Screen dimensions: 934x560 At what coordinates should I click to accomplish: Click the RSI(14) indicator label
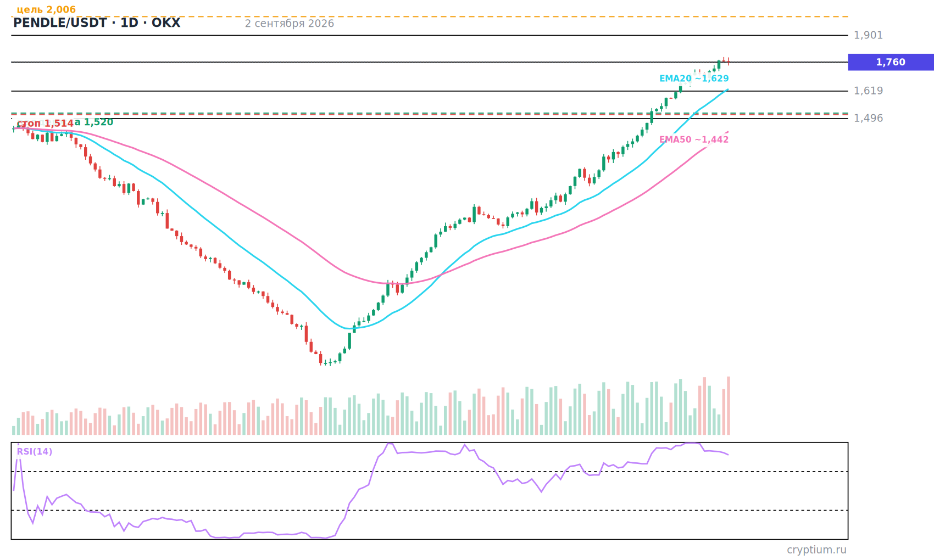click(x=35, y=452)
